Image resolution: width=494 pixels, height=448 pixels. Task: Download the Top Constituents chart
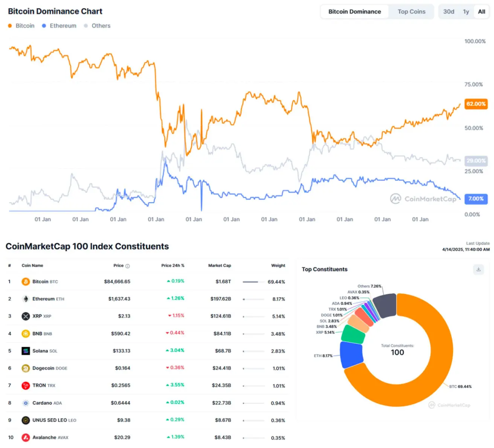[479, 269]
